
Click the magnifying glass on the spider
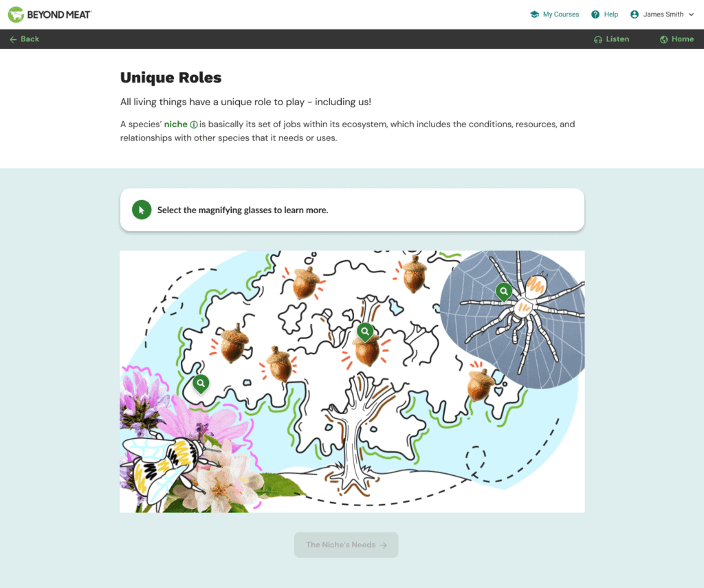pyautogui.click(x=504, y=292)
